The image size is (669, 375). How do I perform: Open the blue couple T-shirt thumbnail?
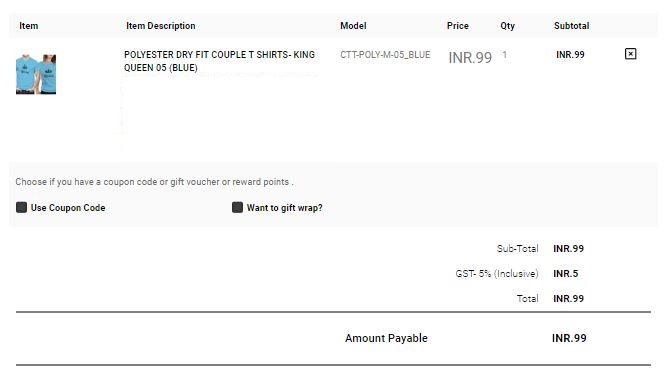pos(36,74)
